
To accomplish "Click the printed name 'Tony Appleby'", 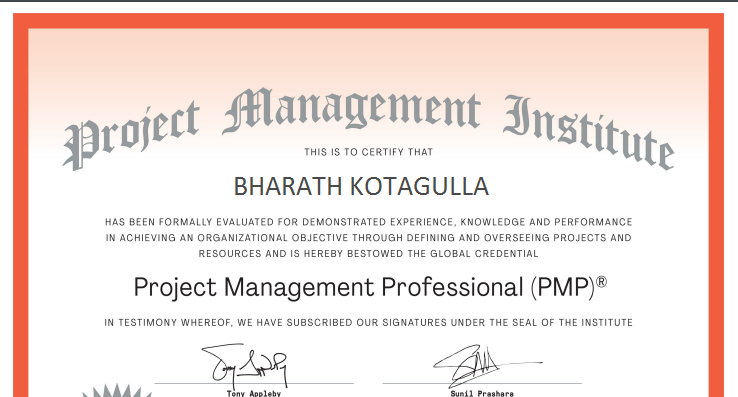I will (254, 393).
